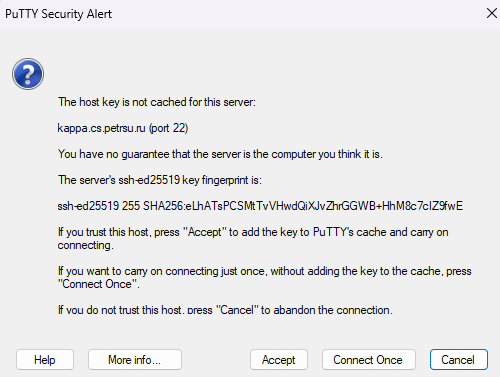
Task: Click the "You have no guarantee" warning text
Action: tap(220, 154)
